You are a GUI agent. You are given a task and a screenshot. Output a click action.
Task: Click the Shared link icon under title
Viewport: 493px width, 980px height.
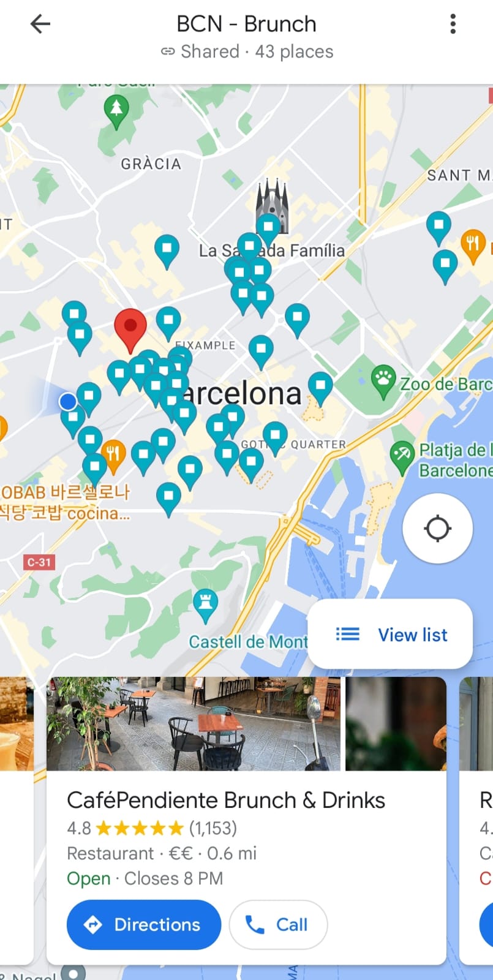(168, 51)
